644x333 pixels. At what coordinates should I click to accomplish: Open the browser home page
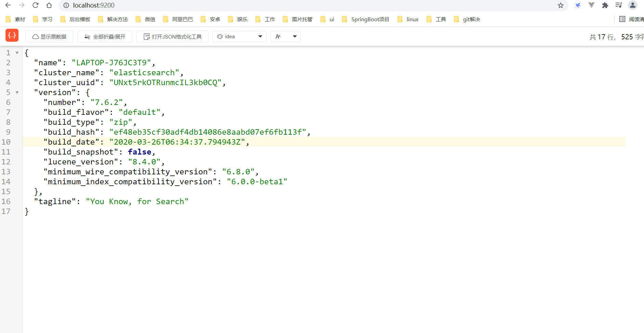pos(49,5)
